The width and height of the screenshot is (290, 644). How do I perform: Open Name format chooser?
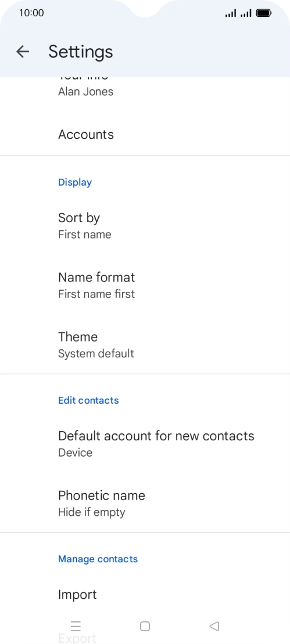tap(145, 285)
